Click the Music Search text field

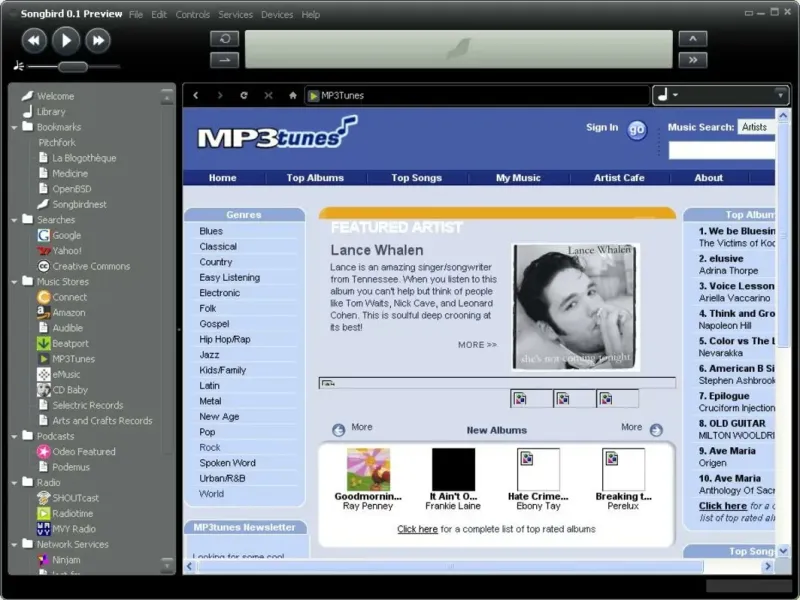pos(722,151)
